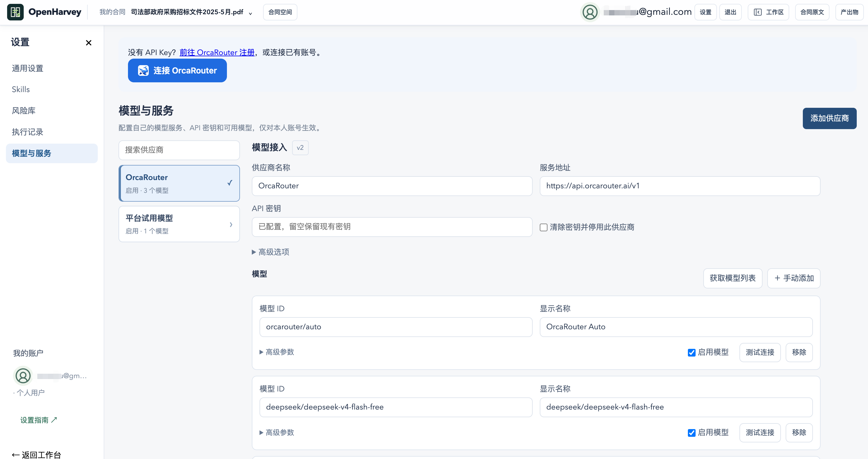The height and width of the screenshot is (459, 868).
Task: Open 产出物 panel
Action: point(849,12)
